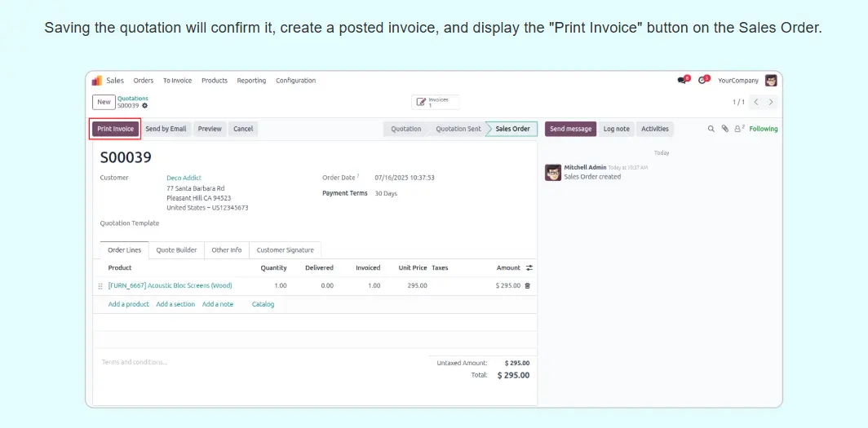Screen dimensions: 868x428
Task: Show followers list via person icon
Action: (738, 129)
